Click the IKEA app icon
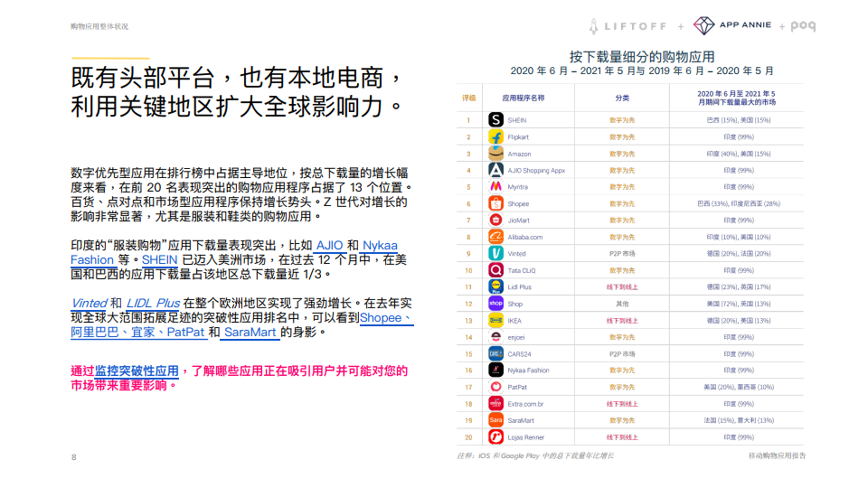 pos(495,320)
